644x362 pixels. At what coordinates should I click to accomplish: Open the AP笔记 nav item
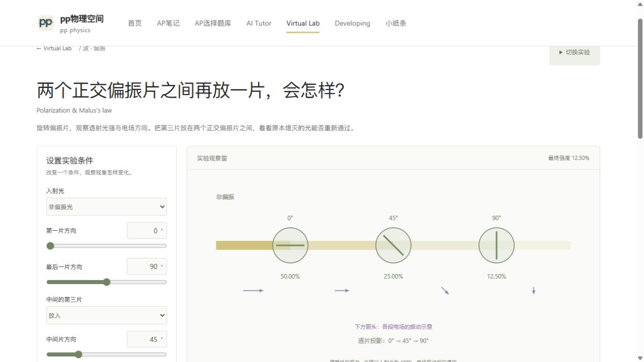pos(168,23)
